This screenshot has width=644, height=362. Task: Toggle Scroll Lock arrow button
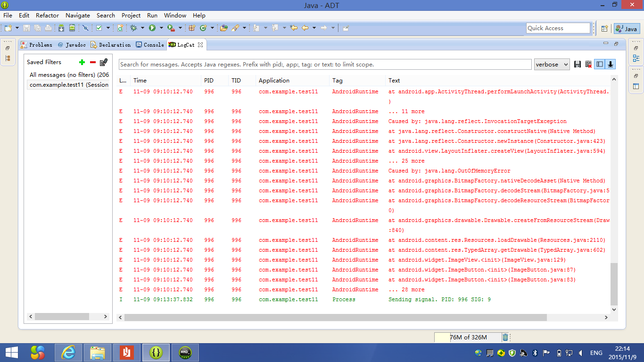611,65
